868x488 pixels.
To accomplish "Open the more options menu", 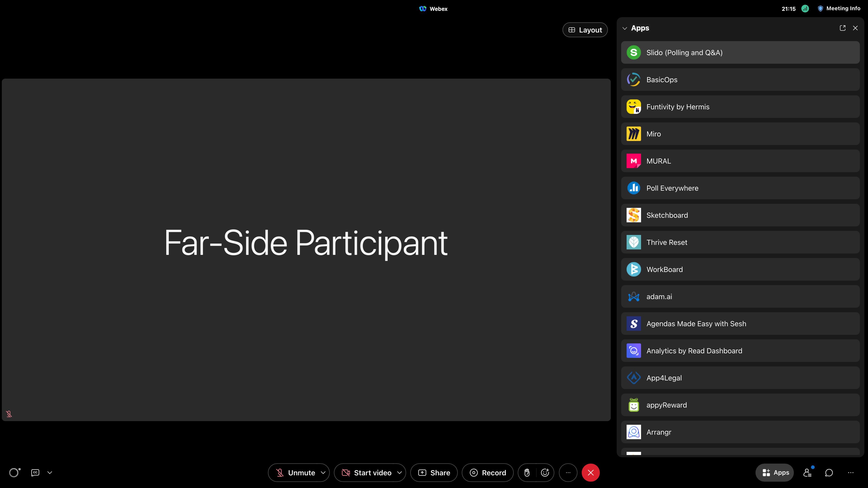I will 568,472.
